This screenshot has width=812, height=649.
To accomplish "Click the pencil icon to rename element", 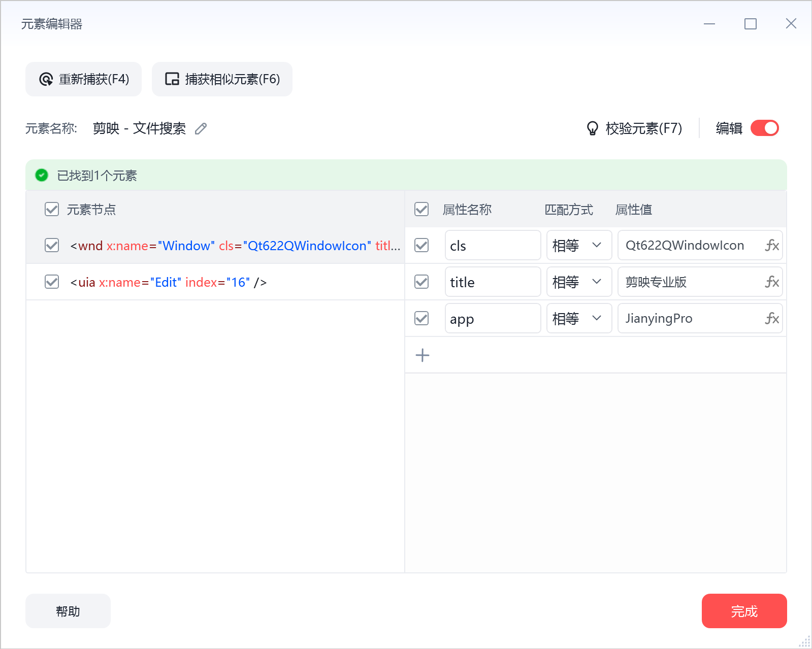I will (201, 129).
